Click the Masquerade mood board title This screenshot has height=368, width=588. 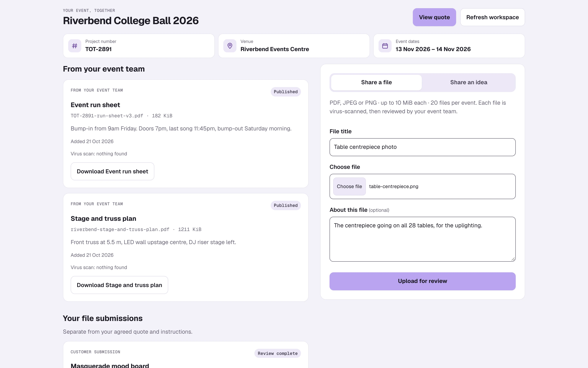pos(110,365)
